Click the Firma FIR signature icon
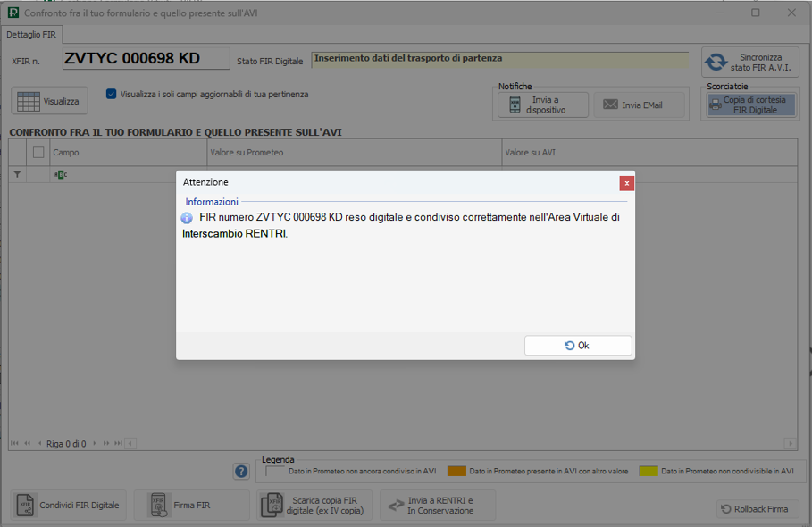The image size is (812, 527). pyautogui.click(x=157, y=506)
